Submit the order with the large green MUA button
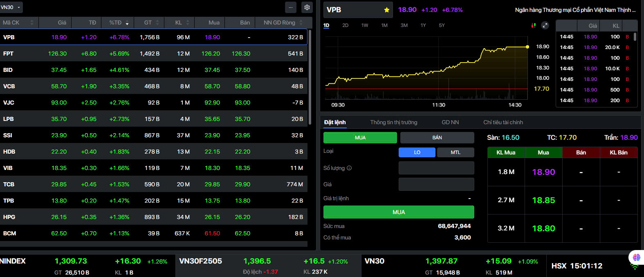The height and width of the screenshot is (277, 644). pyautogui.click(x=399, y=212)
